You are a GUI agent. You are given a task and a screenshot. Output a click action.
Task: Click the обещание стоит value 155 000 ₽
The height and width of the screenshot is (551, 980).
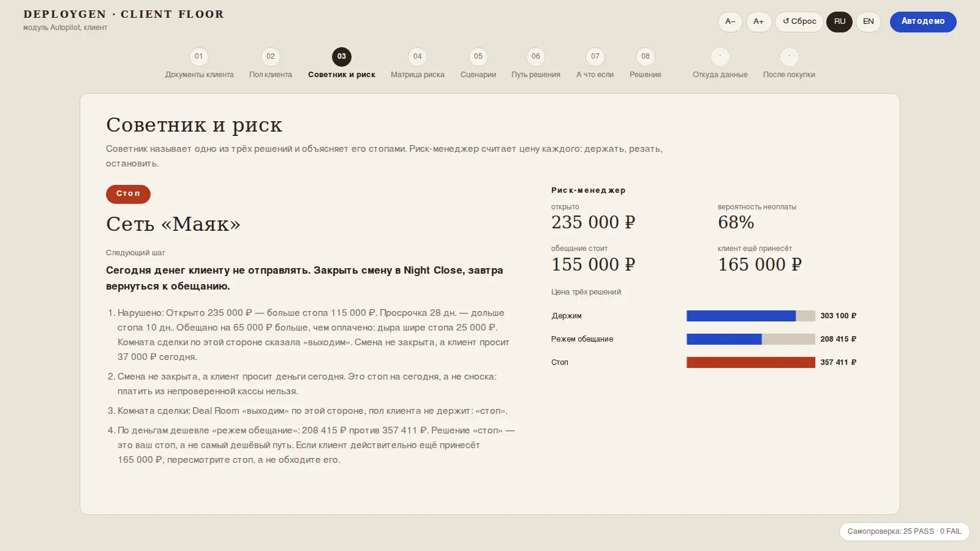[x=593, y=264]
